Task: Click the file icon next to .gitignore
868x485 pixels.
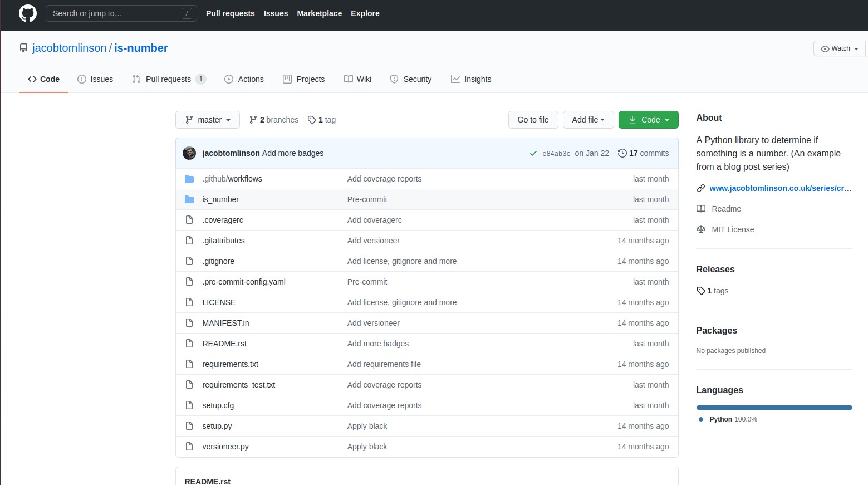Action: [189, 261]
